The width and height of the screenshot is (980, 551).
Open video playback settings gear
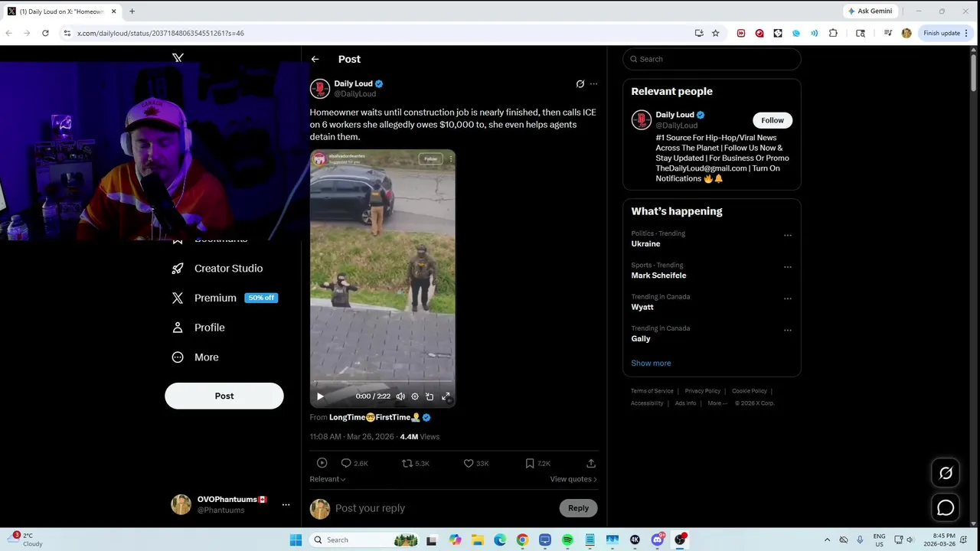(x=415, y=396)
